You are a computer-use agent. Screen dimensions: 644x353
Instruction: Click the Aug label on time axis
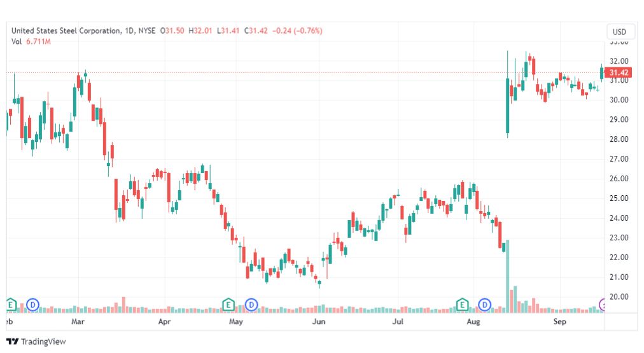tap(473, 321)
